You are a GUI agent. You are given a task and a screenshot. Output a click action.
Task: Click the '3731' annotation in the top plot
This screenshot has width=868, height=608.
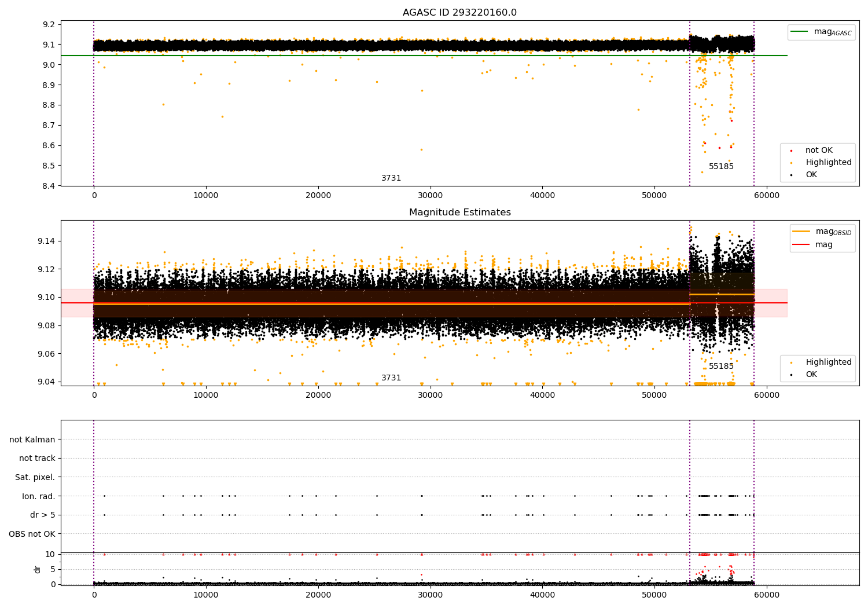(x=391, y=178)
